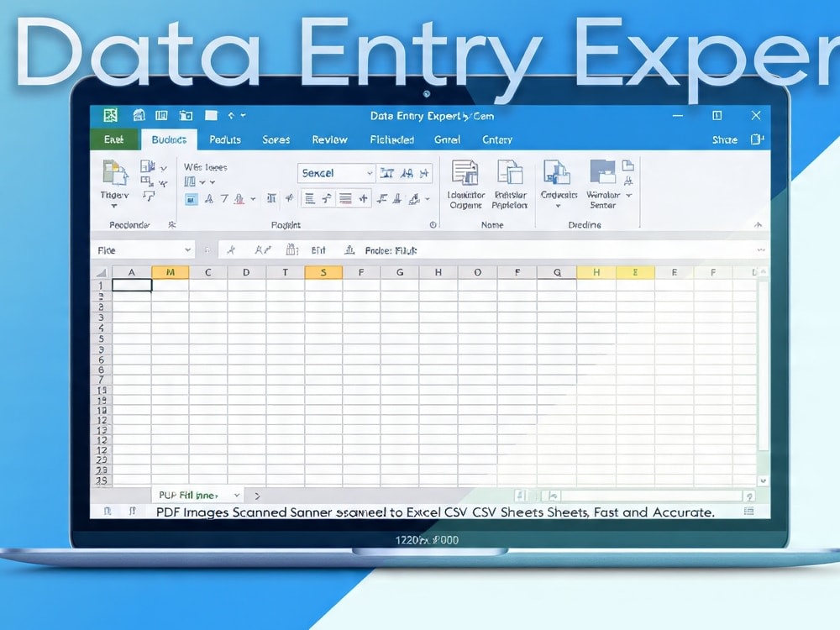This screenshot has height=630, width=840.
Task: Switch to the Pedults tab
Action: pos(225,139)
